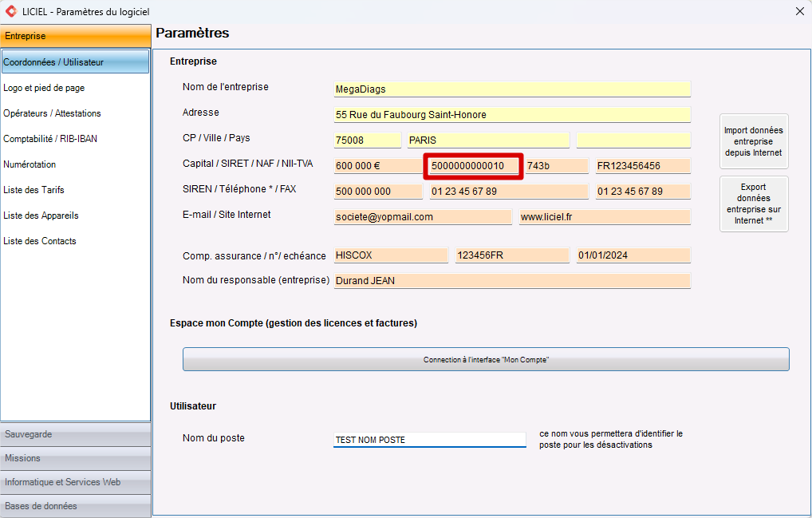This screenshot has width=812, height=518.
Task: Click Import données entreprise depuis Internet button
Action: (754, 141)
